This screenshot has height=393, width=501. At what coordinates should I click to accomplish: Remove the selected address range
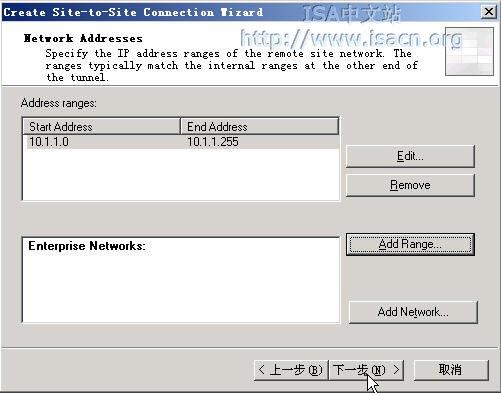[410, 185]
